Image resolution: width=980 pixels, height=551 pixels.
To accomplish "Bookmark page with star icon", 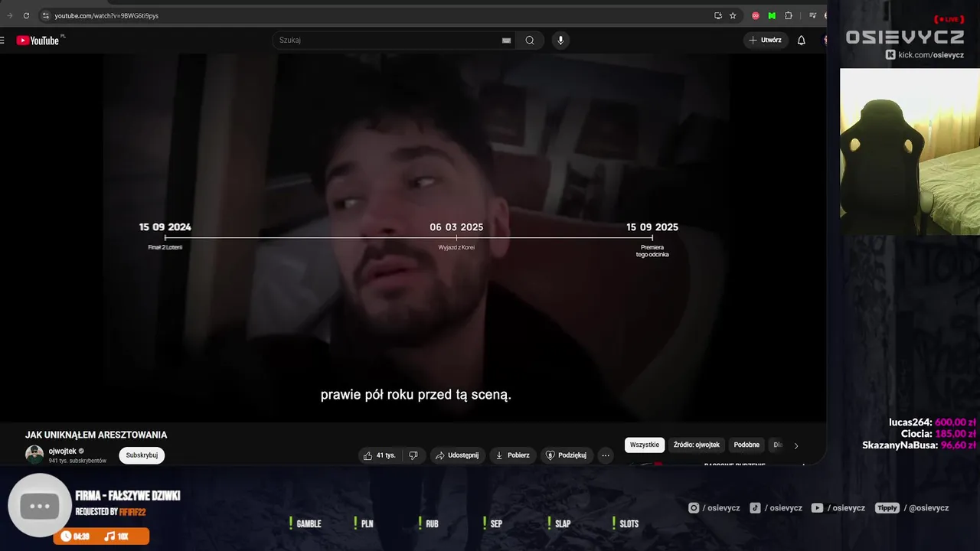I will 733,15.
